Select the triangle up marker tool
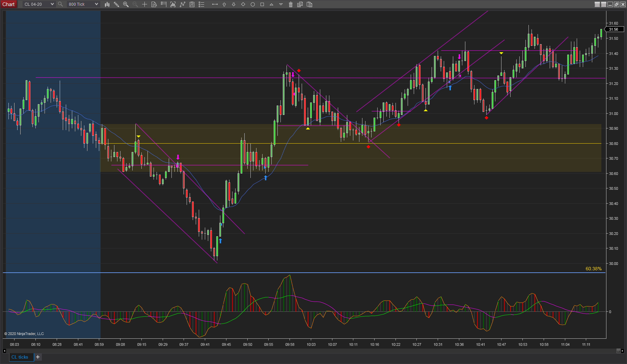The height and width of the screenshot is (364, 627). (271, 4)
